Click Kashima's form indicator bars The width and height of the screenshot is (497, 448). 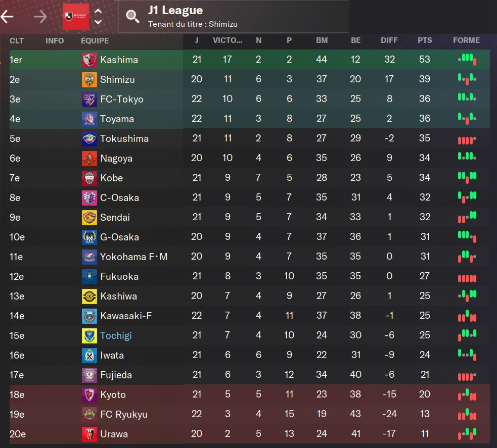point(467,60)
